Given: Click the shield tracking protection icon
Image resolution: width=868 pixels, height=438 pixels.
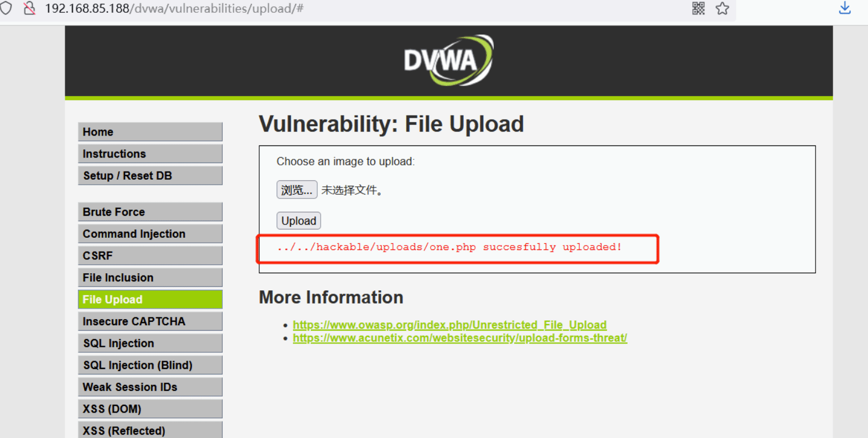Looking at the screenshot, I should (6, 8).
